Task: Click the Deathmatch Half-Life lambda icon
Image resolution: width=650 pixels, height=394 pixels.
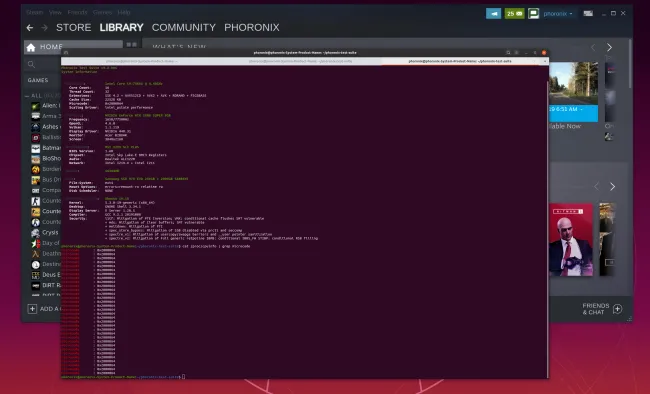Action: 36,254
